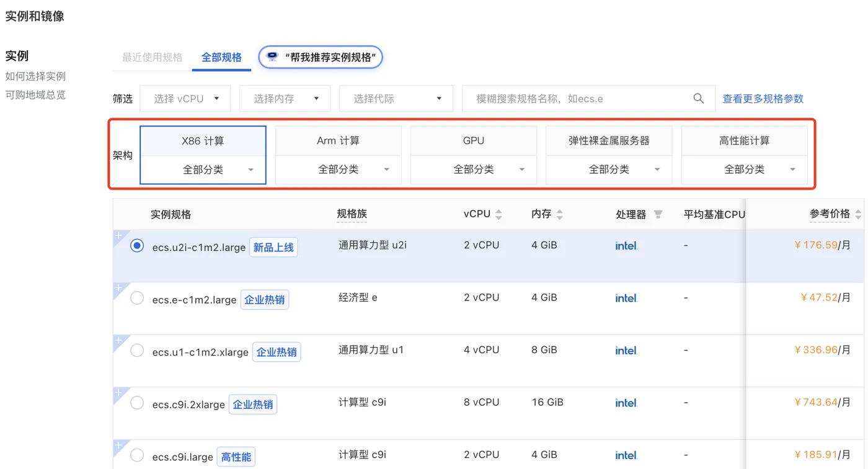Focus the 模糊搜索规格名称 search field
The image size is (868, 469).
pyautogui.click(x=588, y=99)
